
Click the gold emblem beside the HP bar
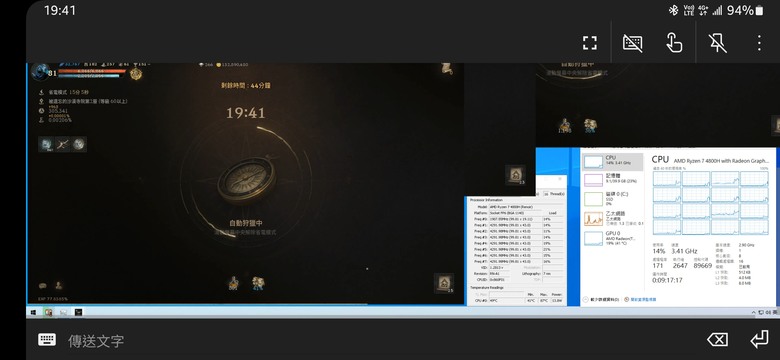(x=136, y=74)
